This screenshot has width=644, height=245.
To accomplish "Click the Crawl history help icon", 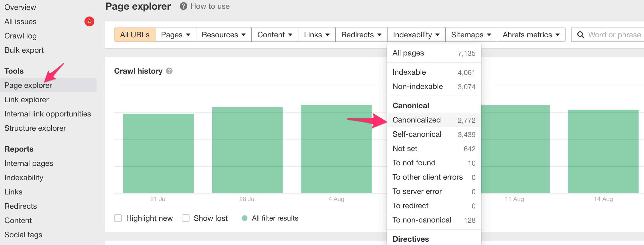I will [169, 71].
